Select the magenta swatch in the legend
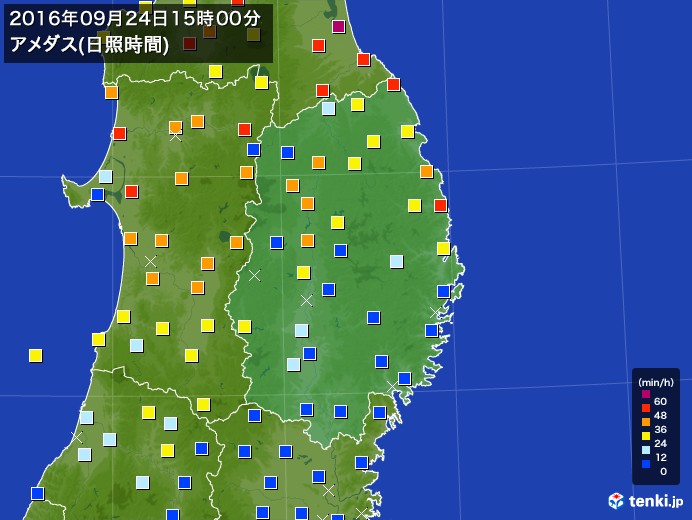Screen dimensions: 692x520 pyautogui.click(x=646, y=394)
